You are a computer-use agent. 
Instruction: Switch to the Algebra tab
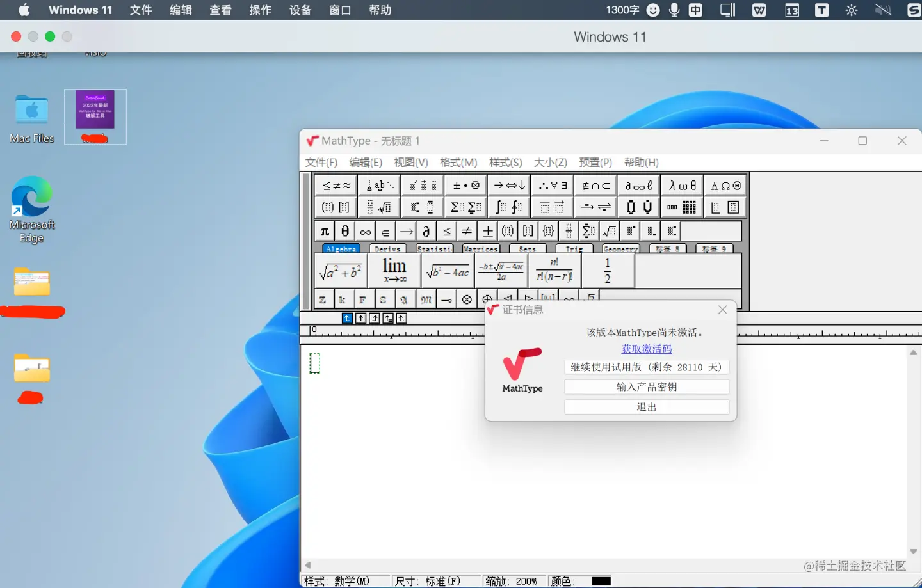pos(341,249)
